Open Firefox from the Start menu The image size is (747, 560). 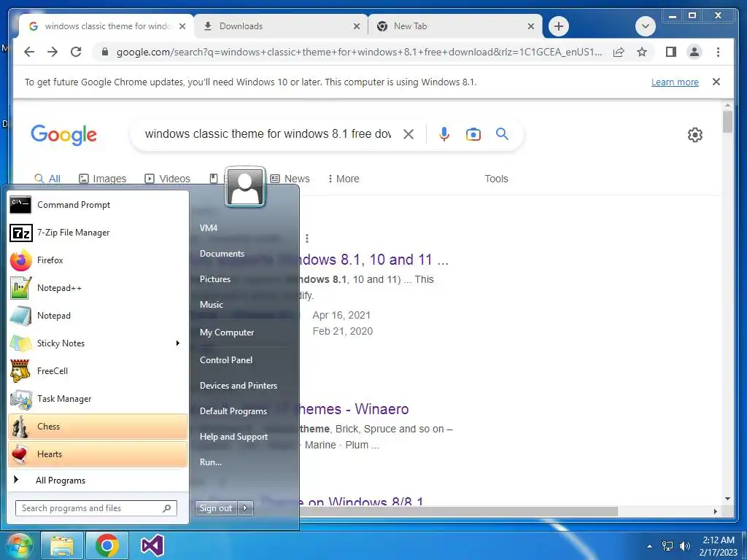coord(98,260)
